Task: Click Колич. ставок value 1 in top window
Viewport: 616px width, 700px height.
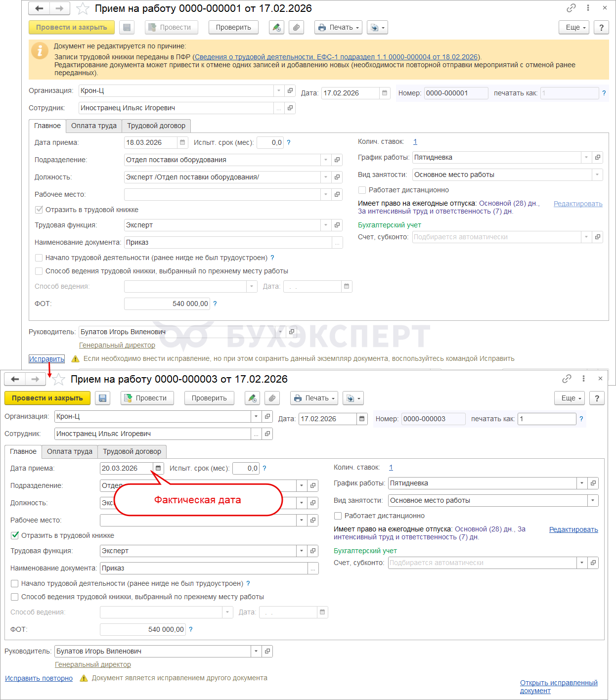Action: (x=415, y=141)
